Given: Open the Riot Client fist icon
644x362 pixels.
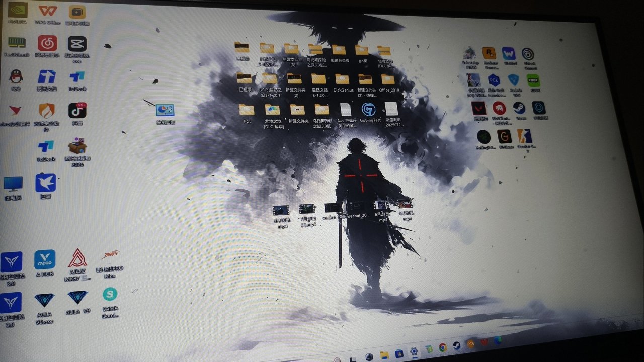Looking at the screenshot, I should coord(499,108).
